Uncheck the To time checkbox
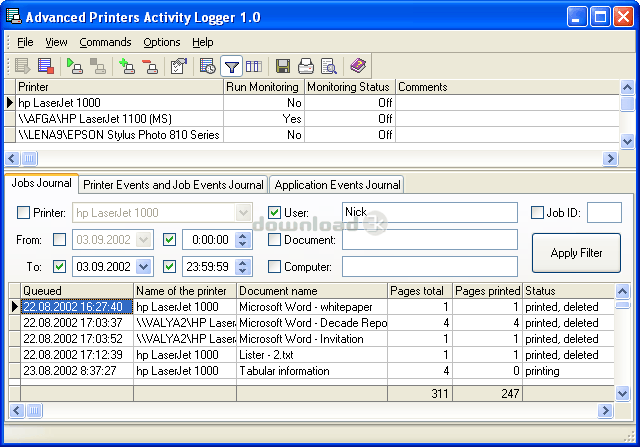The width and height of the screenshot is (640, 447). coord(169,267)
